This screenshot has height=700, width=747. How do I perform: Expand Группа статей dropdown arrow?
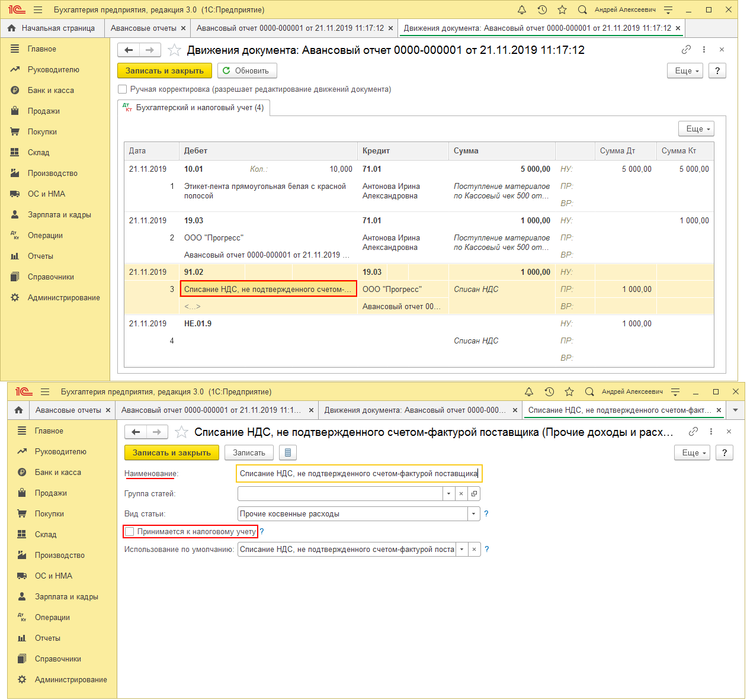[x=449, y=493]
